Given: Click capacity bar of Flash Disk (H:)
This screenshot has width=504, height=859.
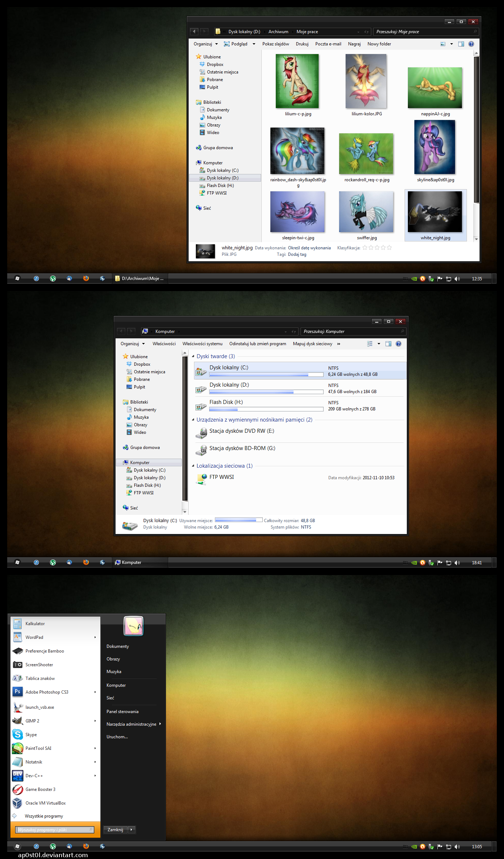Looking at the screenshot, I should click(x=266, y=409).
